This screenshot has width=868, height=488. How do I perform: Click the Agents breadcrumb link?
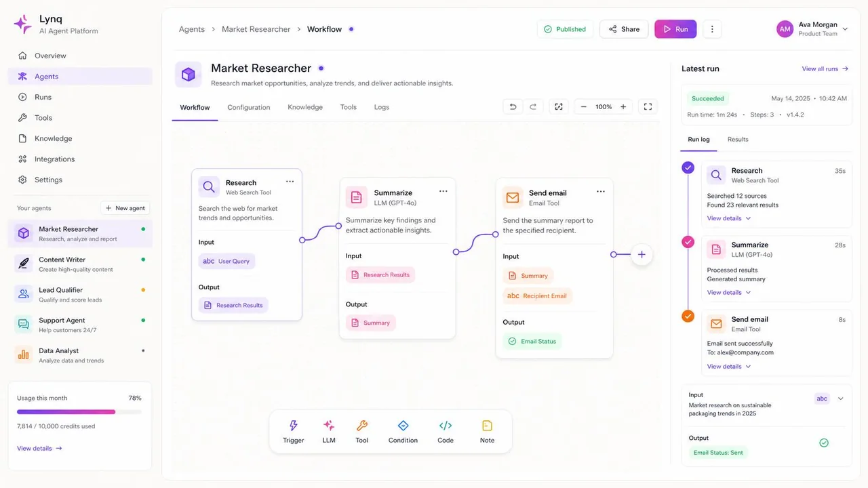coord(191,29)
